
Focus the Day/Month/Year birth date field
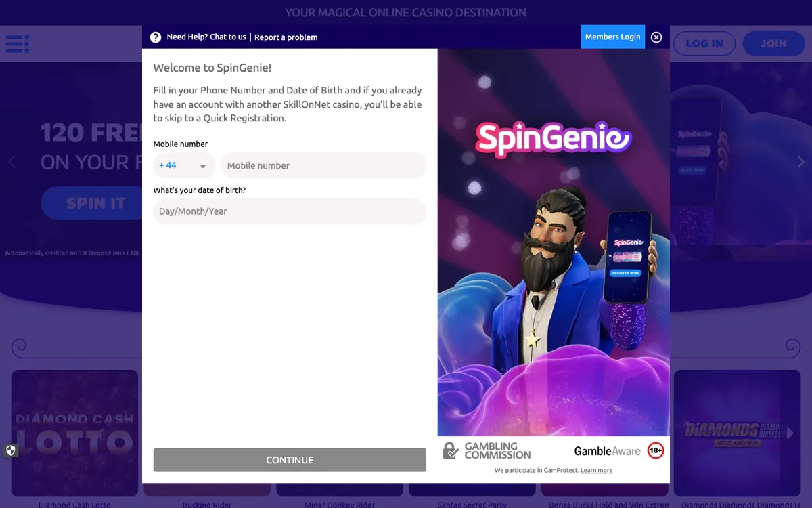click(x=290, y=211)
